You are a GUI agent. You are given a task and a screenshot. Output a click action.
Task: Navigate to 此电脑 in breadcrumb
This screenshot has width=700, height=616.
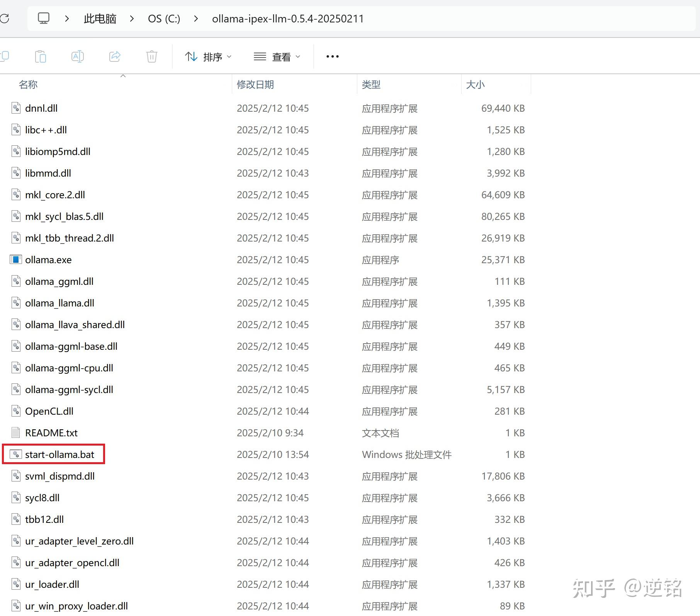click(100, 19)
